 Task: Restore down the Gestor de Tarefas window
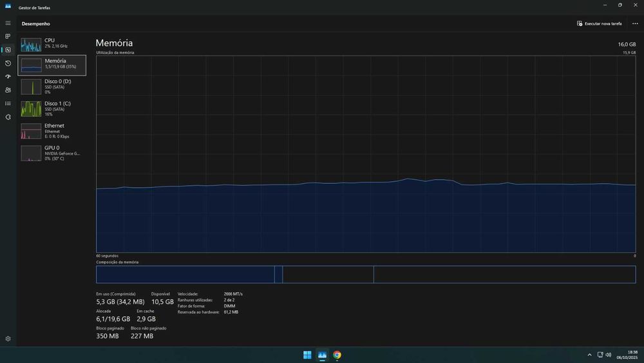(x=620, y=5)
